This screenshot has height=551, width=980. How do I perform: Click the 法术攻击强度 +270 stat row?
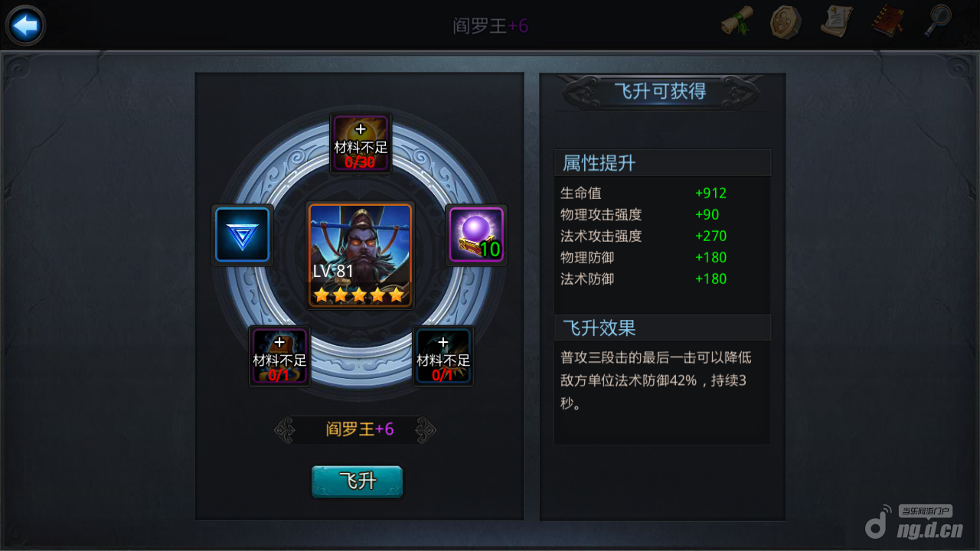pos(662,236)
